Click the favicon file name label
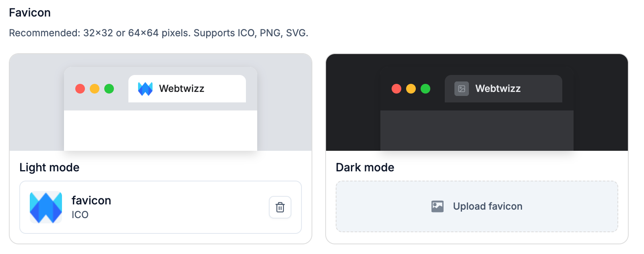Image resolution: width=644 pixels, height=254 pixels. (91, 200)
